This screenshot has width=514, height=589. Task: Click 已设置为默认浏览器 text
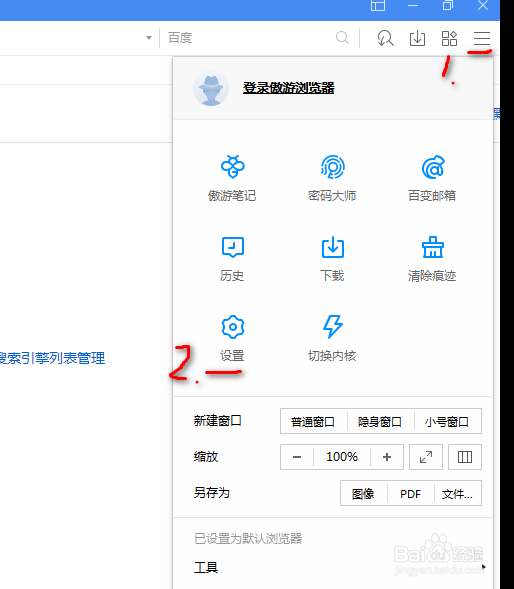click(x=248, y=539)
